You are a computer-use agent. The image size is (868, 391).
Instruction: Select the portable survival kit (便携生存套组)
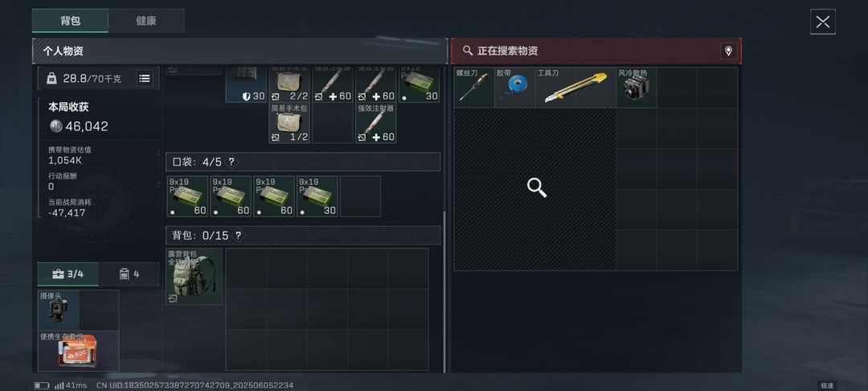click(78, 351)
